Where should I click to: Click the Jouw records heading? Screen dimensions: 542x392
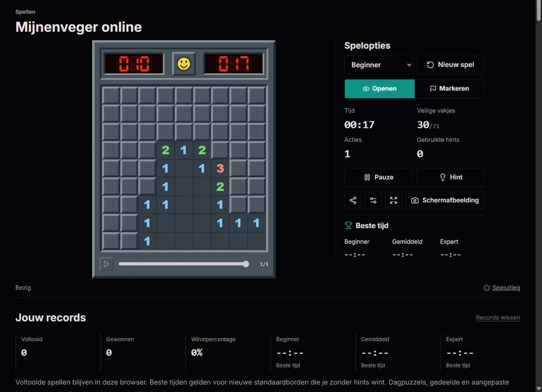(x=51, y=317)
